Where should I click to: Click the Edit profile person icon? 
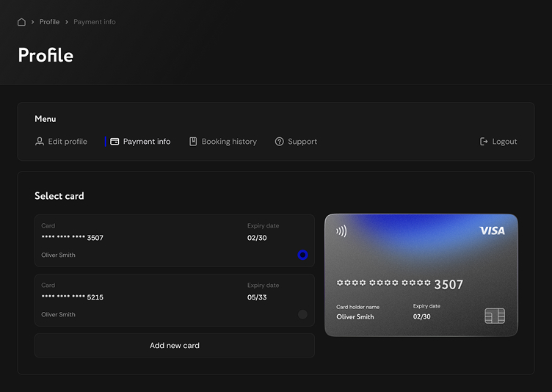(x=40, y=142)
